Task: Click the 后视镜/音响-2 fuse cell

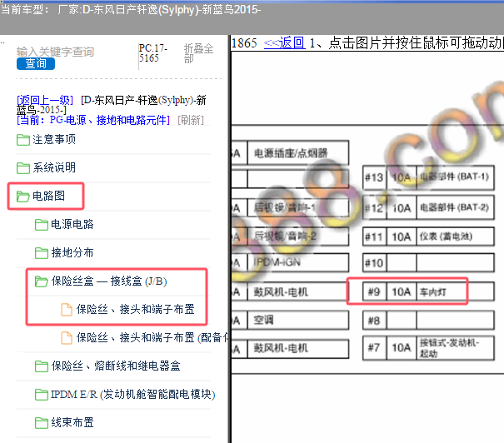Action: (298, 236)
